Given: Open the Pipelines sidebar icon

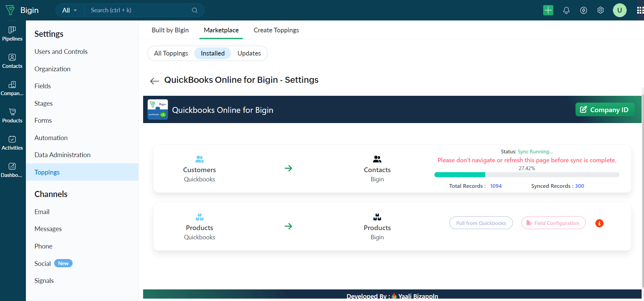Looking at the screenshot, I should point(12,34).
